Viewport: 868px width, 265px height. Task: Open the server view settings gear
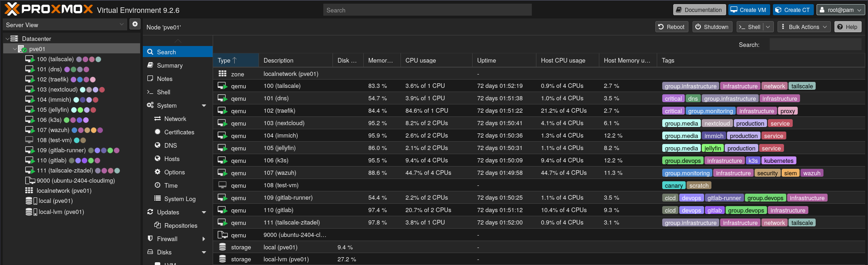[135, 24]
